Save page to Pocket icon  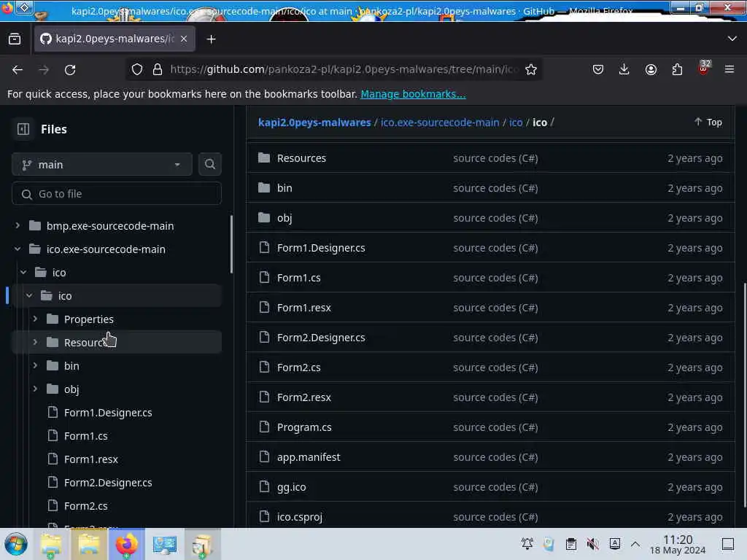click(598, 69)
